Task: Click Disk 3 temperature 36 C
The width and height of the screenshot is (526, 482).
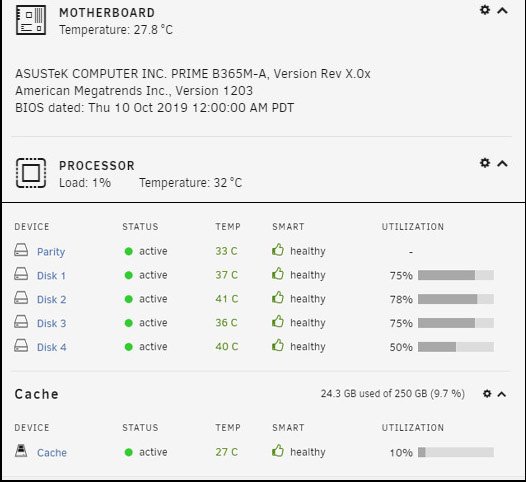Action: pos(226,323)
